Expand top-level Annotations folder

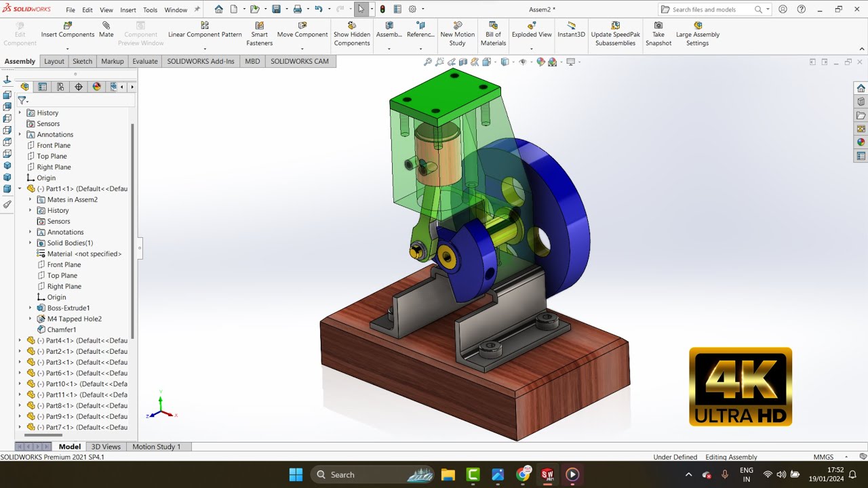[20, 134]
